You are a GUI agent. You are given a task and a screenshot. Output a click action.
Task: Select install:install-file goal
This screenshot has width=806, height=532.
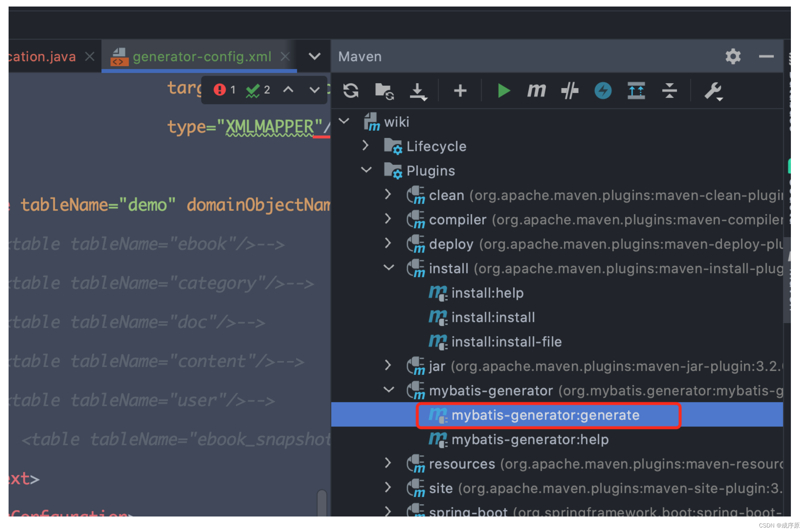[506, 341]
